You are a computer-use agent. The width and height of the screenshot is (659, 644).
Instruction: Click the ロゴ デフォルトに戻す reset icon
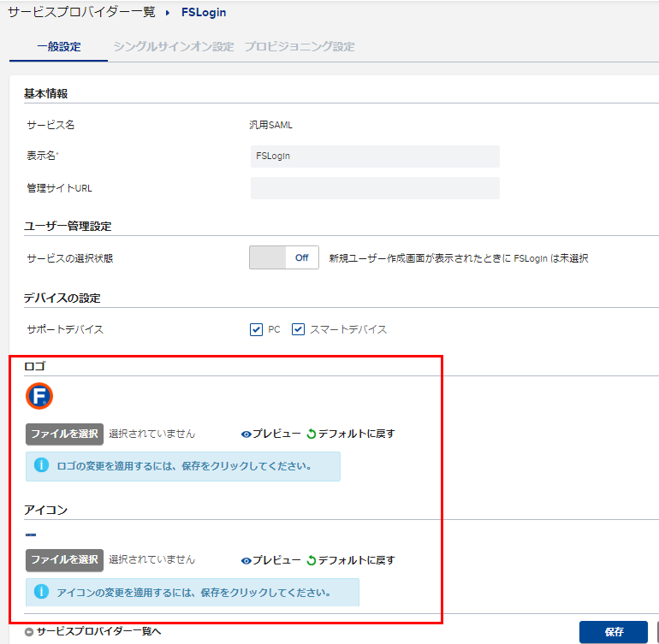pos(311,434)
